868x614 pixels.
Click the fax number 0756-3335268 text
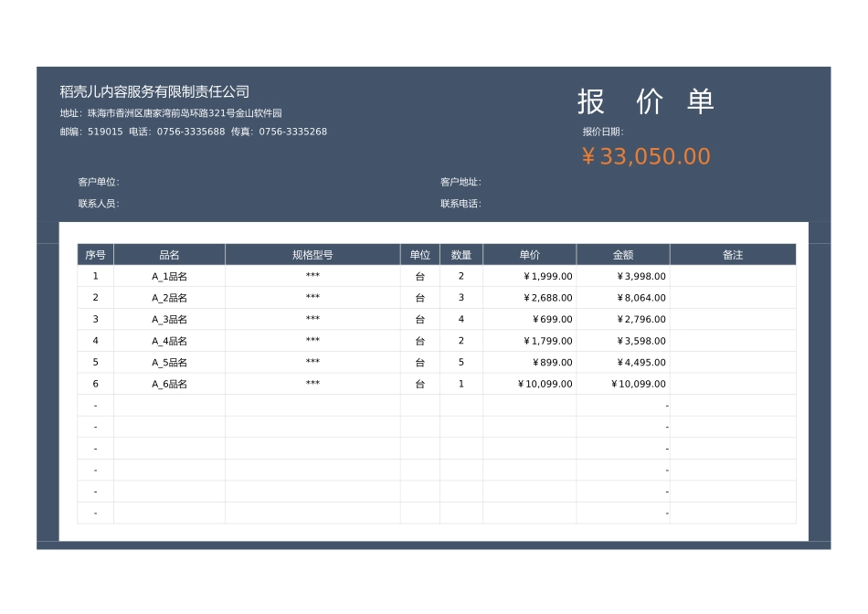pyautogui.click(x=294, y=131)
